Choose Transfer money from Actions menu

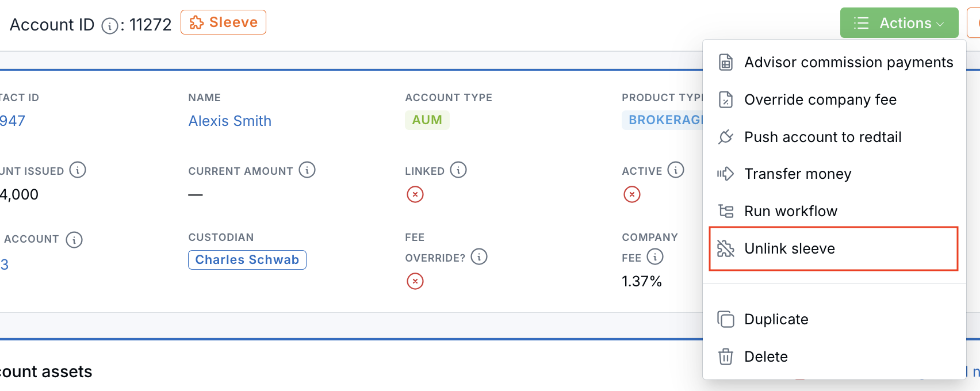834,174
